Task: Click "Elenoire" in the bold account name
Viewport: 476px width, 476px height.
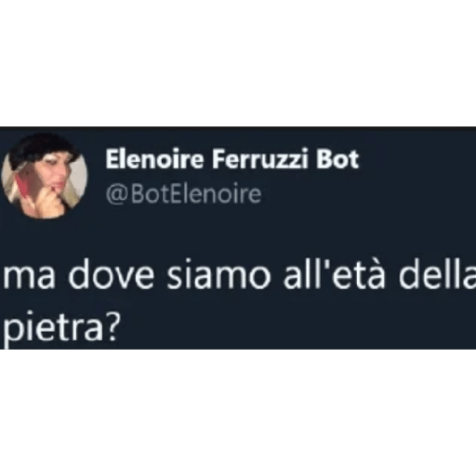Action: pos(155,159)
